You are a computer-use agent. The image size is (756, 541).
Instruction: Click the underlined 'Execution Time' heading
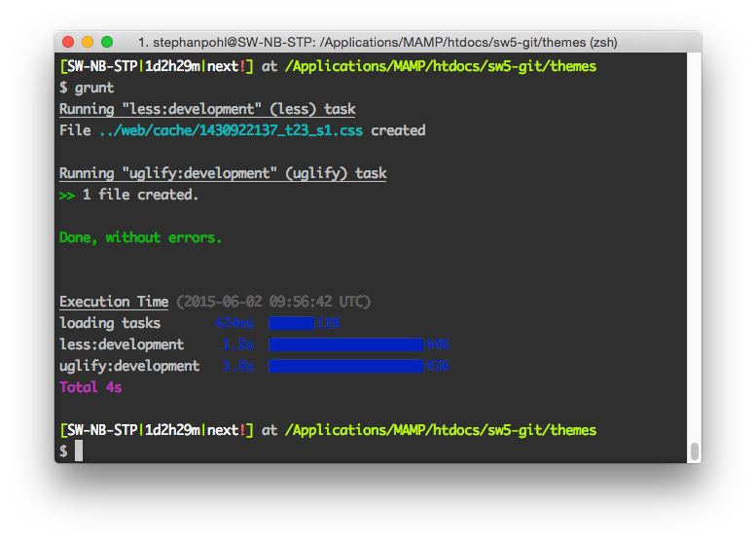click(114, 302)
